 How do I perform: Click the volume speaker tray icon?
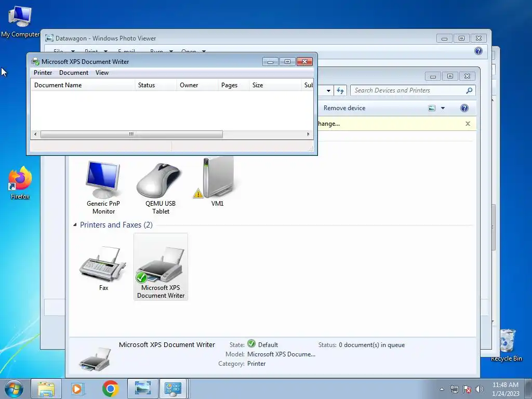479,389
